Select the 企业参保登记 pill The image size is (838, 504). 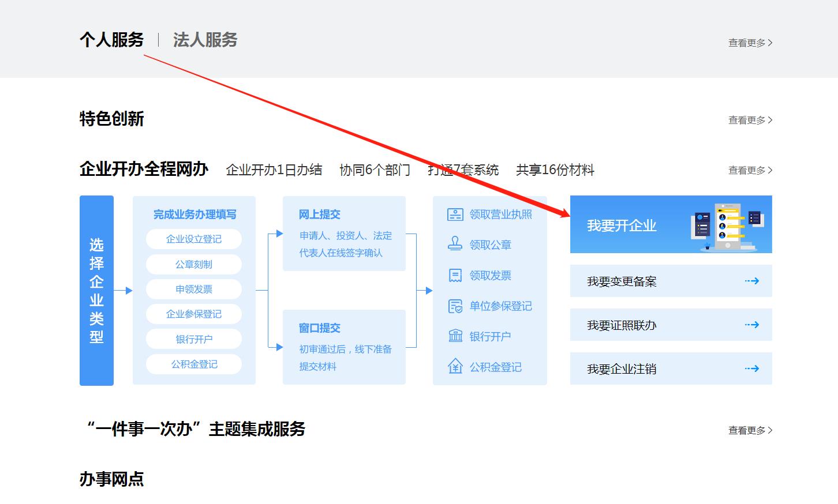194,314
